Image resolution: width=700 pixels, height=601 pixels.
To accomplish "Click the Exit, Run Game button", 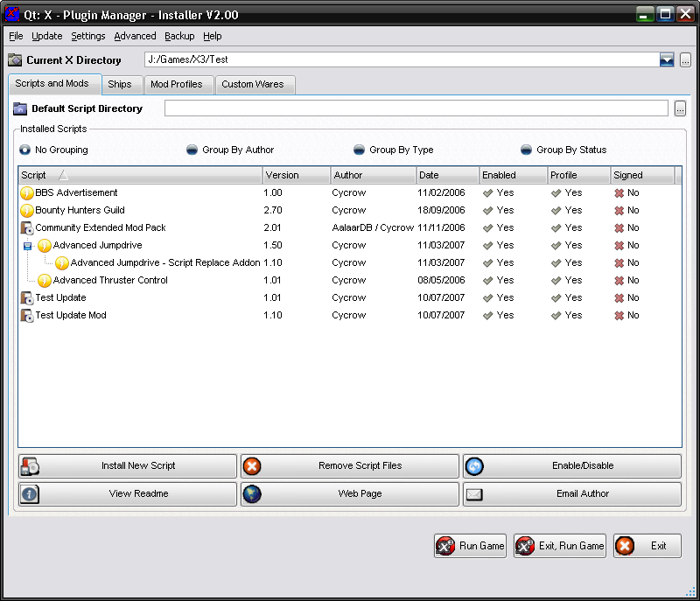I will 560,545.
